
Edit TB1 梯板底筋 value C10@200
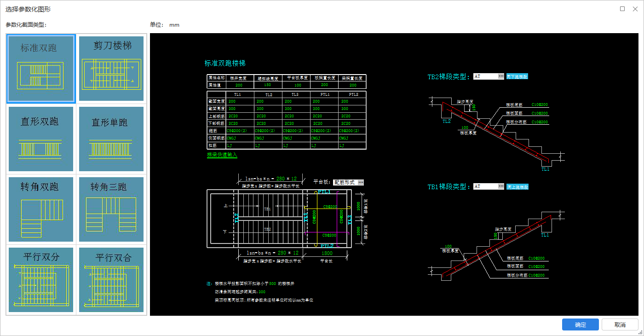(536, 258)
